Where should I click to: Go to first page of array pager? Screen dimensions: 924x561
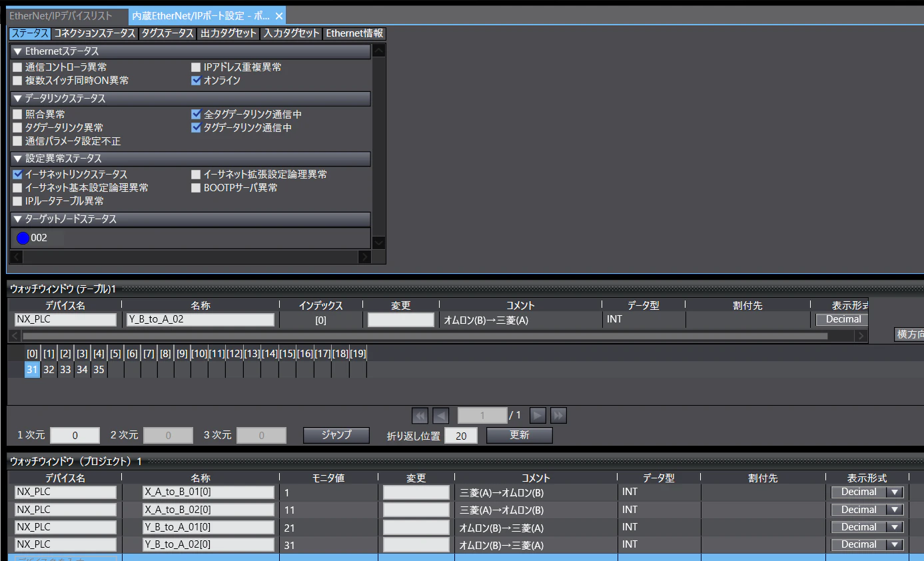coord(420,416)
